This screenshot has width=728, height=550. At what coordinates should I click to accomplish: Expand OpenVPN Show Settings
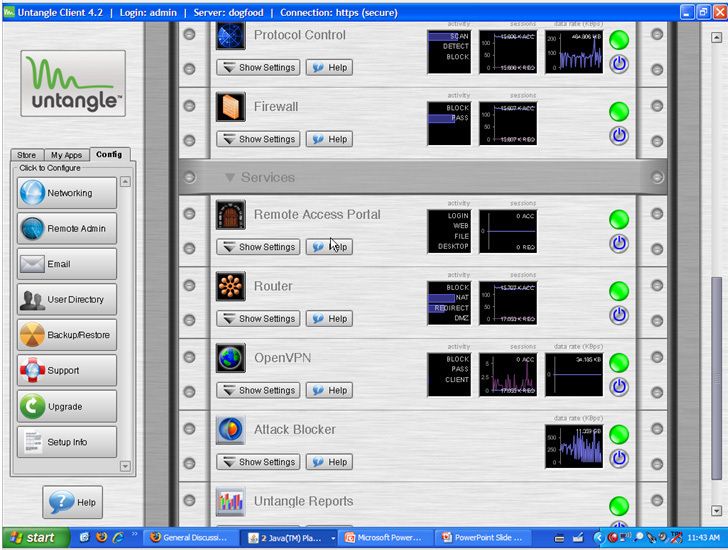click(258, 390)
